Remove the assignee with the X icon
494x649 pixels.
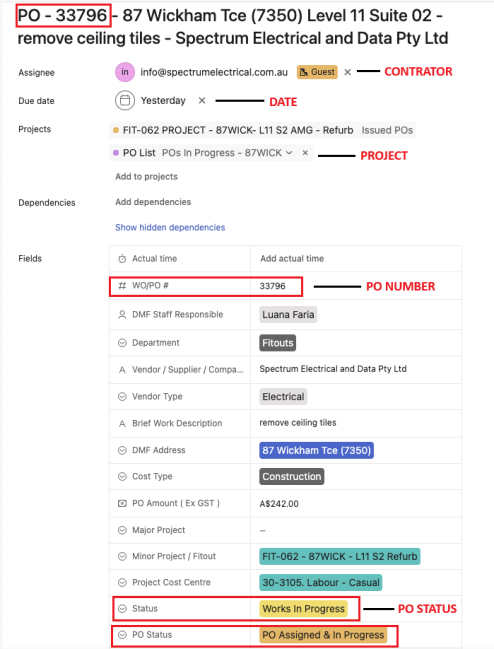coord(348,72)
